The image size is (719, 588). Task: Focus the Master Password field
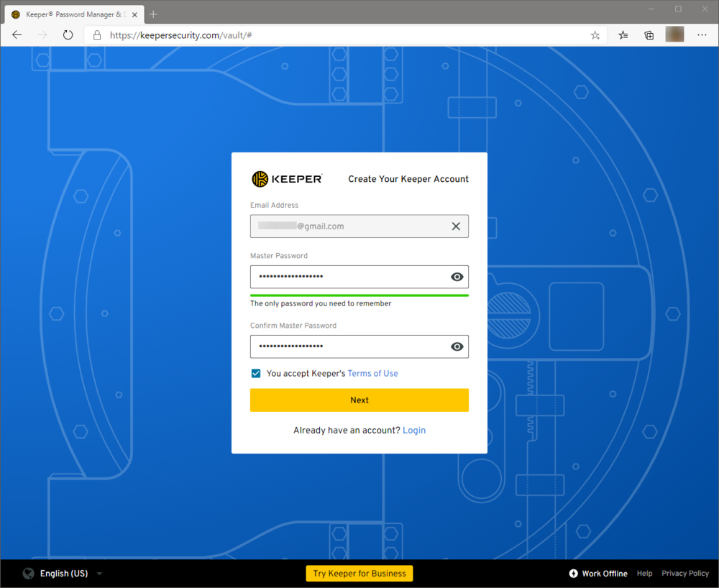point(359,277)
